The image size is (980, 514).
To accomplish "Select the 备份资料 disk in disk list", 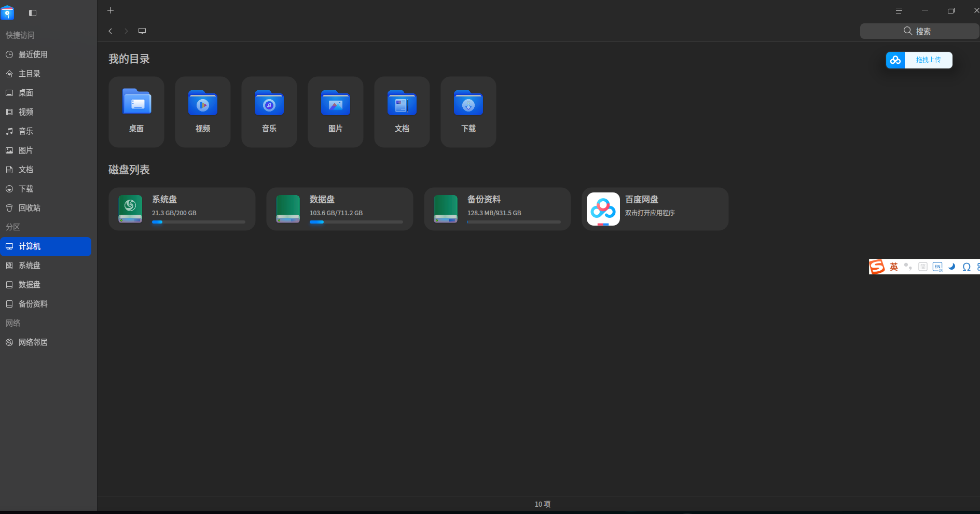I will (x=498, y=209).
